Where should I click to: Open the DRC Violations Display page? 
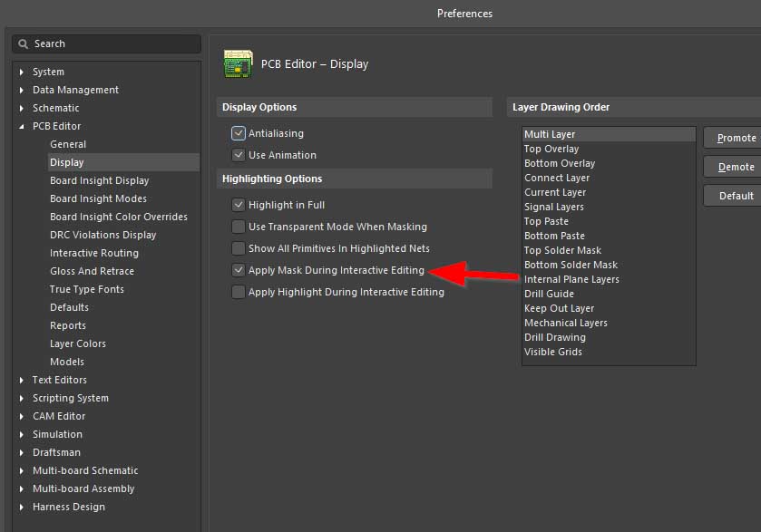pyautogui.click(x=102, y=235)
